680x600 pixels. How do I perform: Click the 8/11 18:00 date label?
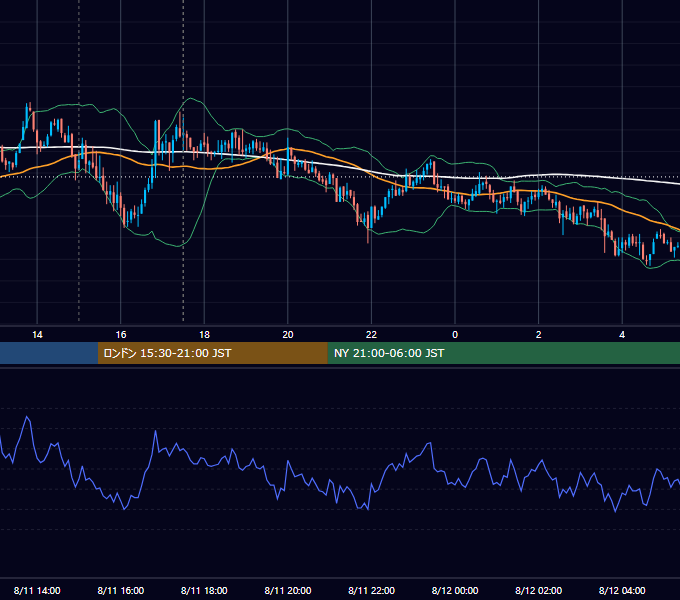pos(204,590)
